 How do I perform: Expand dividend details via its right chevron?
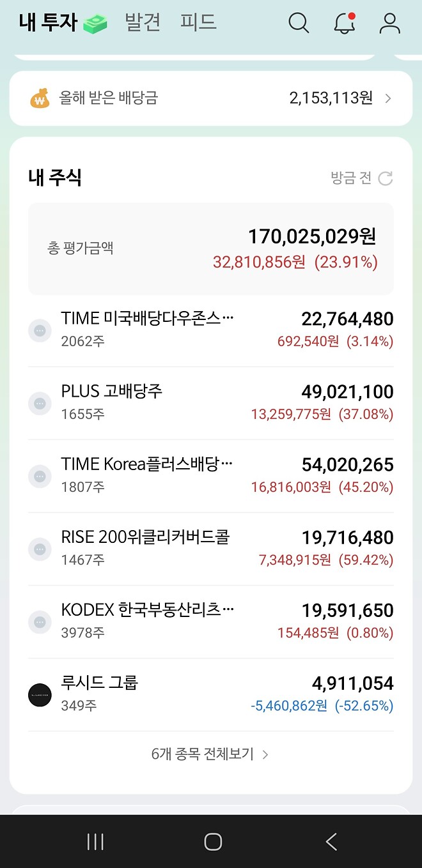pos(387,98)
